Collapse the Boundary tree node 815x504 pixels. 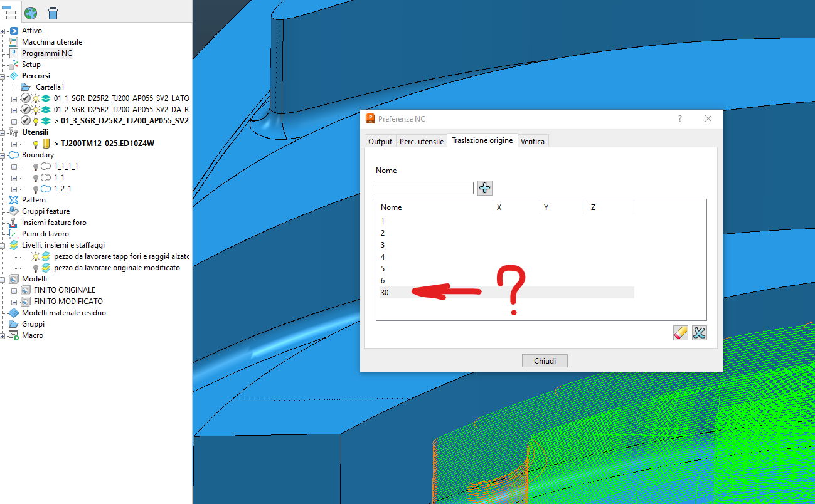[3, 155]
